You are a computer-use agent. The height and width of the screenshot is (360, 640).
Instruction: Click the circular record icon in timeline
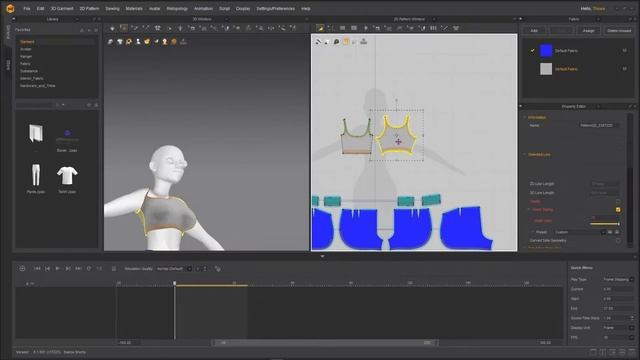(x=22, y=269)
